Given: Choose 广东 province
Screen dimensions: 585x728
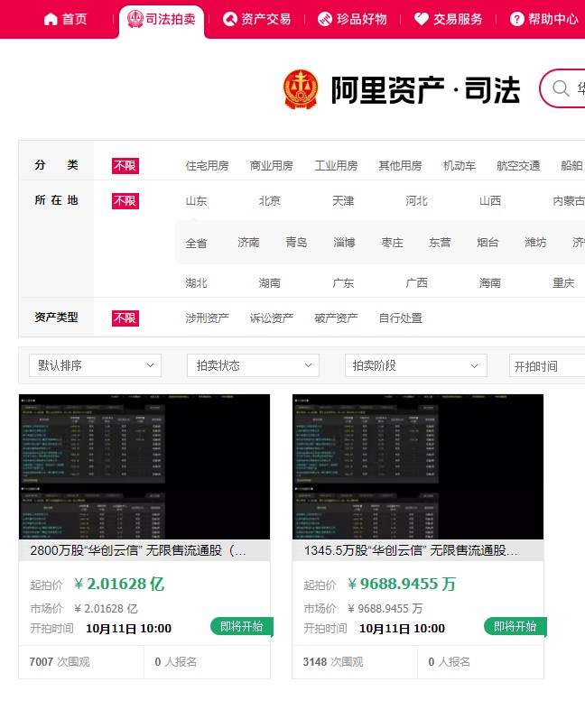Looking at the screenshot, I should (343, 282).
